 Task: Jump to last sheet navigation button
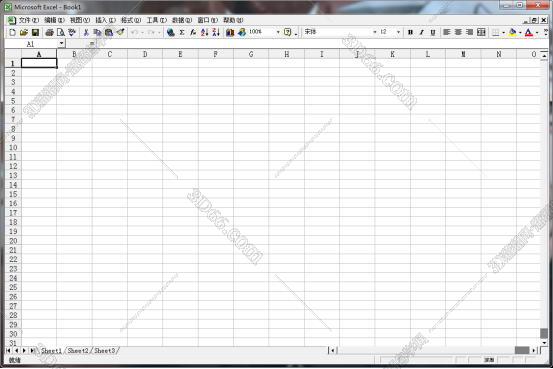tap(32, 351)
